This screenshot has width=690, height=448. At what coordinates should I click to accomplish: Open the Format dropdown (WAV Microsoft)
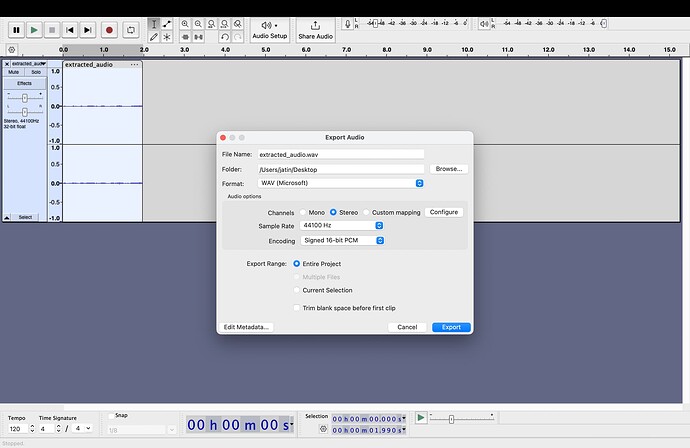(341, 183)
